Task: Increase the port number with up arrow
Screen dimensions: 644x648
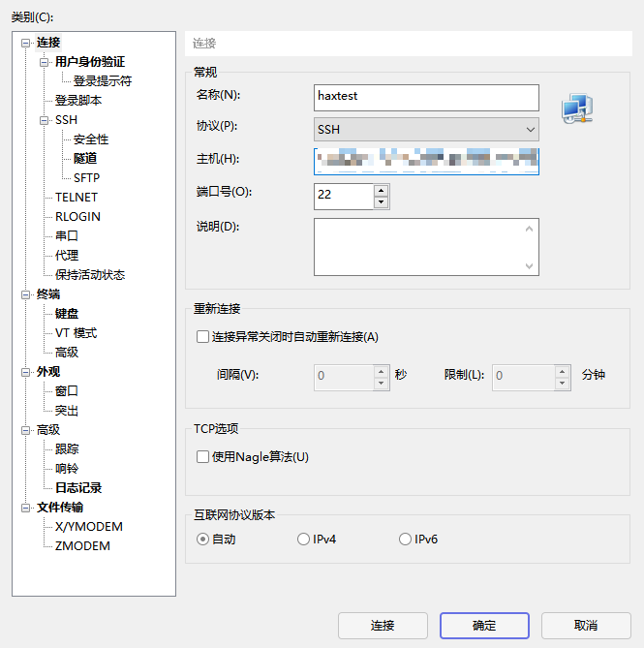Action: coord(381,191)
